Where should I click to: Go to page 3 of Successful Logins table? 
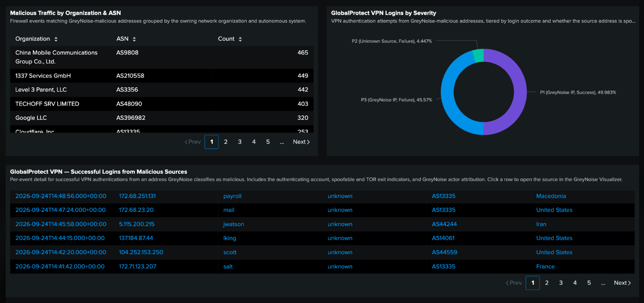tap(561, 283)
